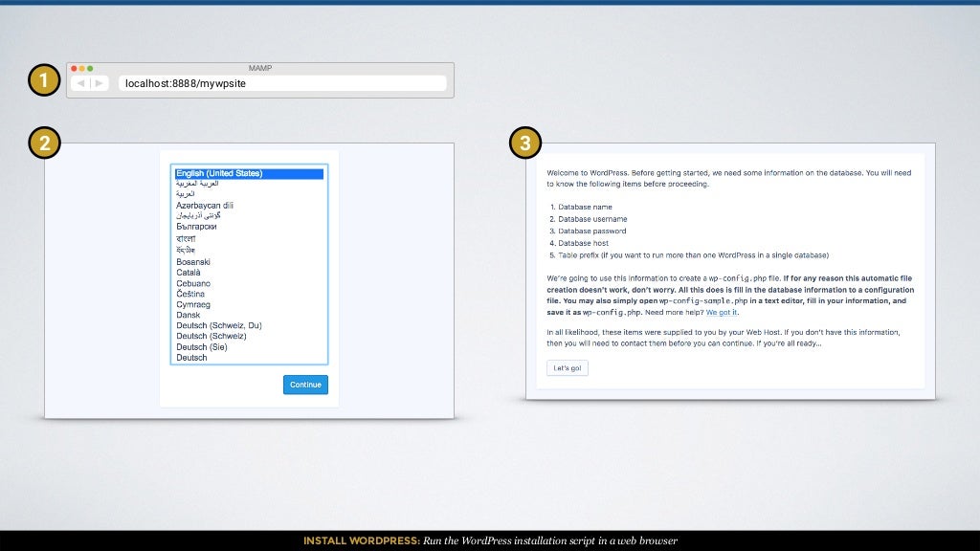Click the localhost:8888/mywpsite address bar
This screenshot has height=551, width=980.
(282, 83)
